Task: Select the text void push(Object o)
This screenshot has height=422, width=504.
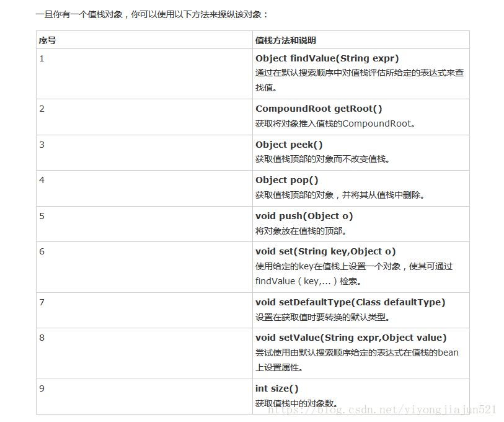Action: click(x=304, y=217)
